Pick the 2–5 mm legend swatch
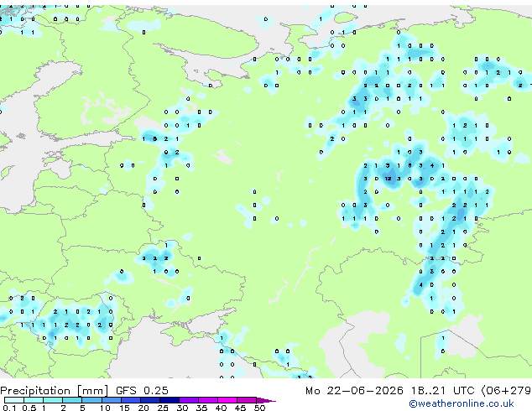This screenshot has height=411, width=532. (x=72, y=400)
